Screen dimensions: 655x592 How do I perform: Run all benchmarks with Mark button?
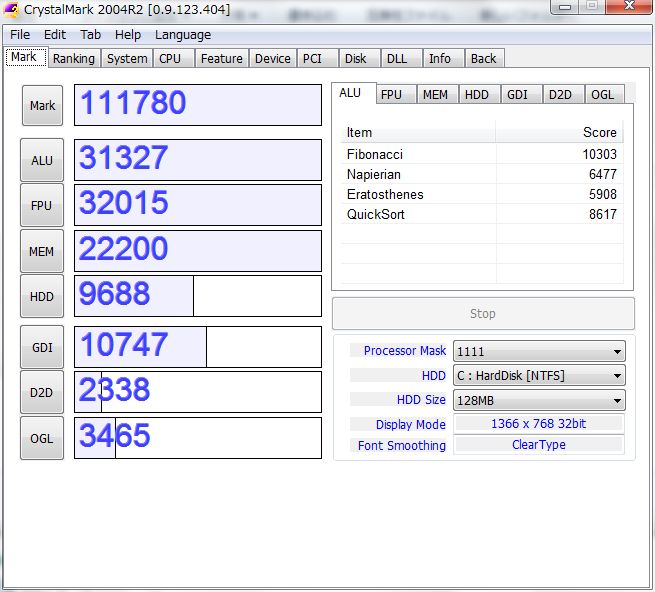pos(42,106)
